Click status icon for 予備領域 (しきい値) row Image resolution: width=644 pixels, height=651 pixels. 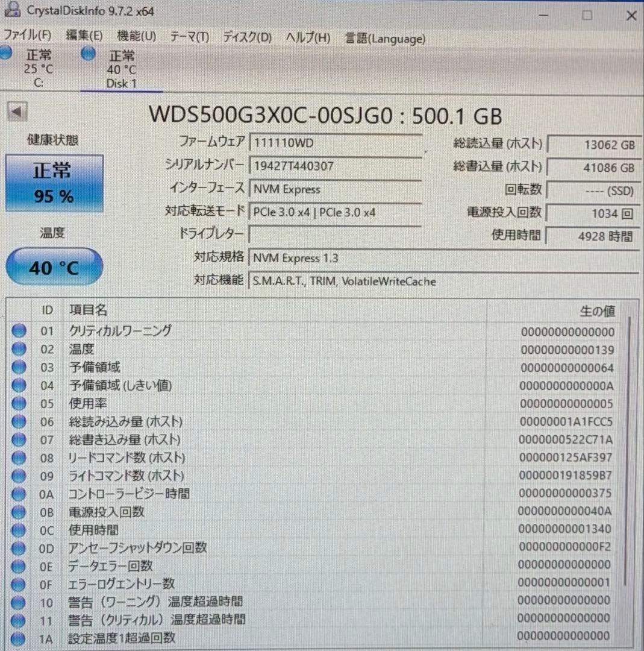tap(19, 385)
